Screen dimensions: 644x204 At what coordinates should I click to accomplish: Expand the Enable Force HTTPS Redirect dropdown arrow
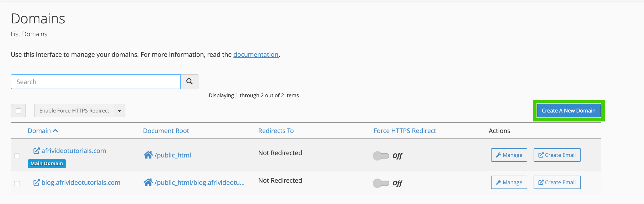coord(120,111)
